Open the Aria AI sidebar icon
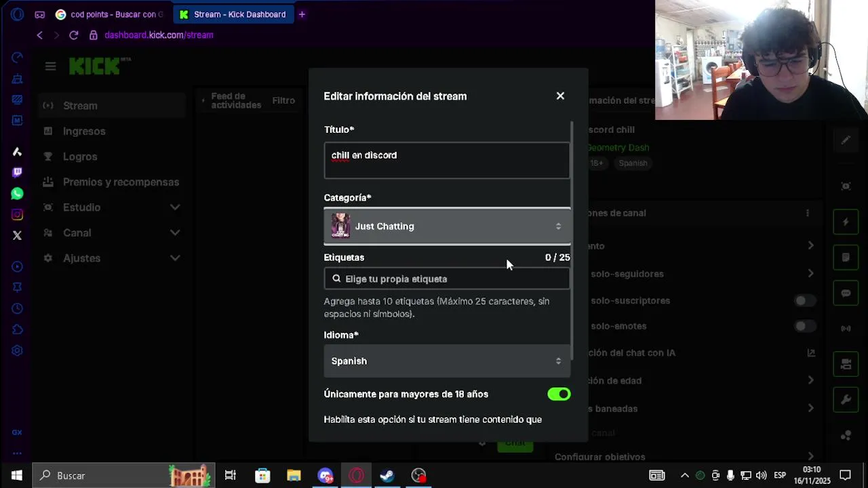 17,151
